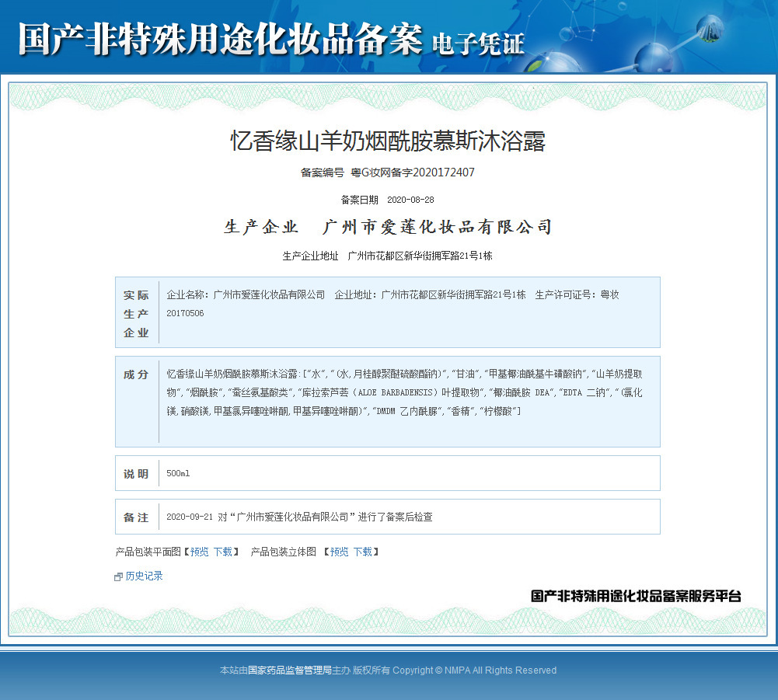Click the 国产非特殊用途化妆品备案 header banner title
778x700 pixels.
click(x=221, y=39)
